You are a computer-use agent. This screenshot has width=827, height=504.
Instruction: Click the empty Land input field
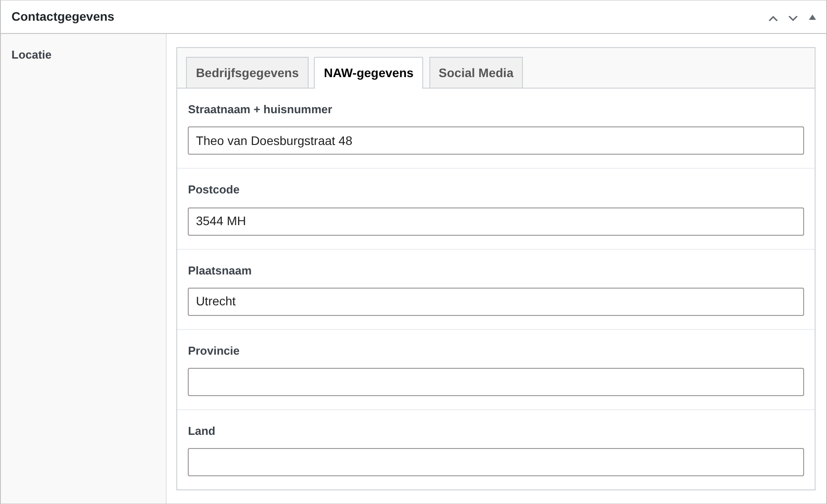click(x=496, y=462)
